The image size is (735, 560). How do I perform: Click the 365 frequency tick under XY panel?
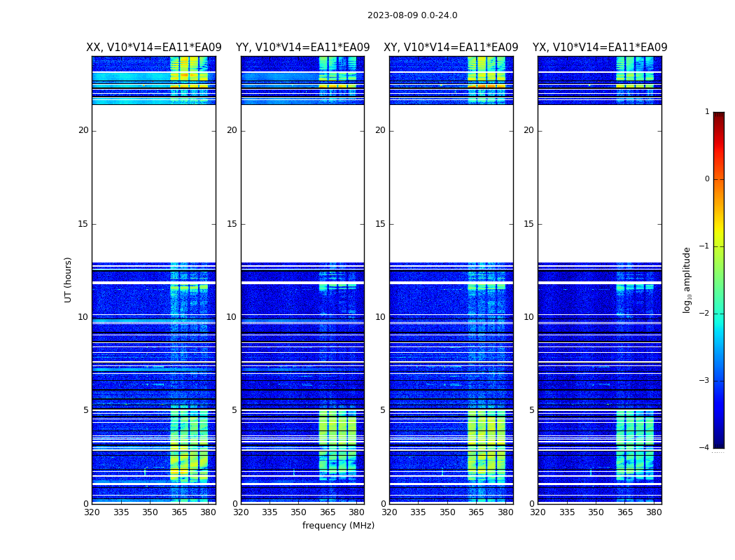pyautogui.click(x=476, y=512)
